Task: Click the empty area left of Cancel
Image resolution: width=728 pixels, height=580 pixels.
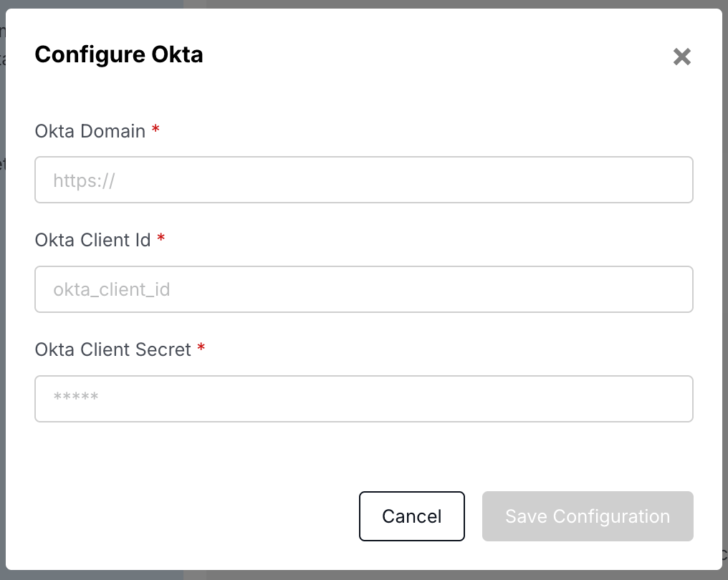Action: point(193,516)
